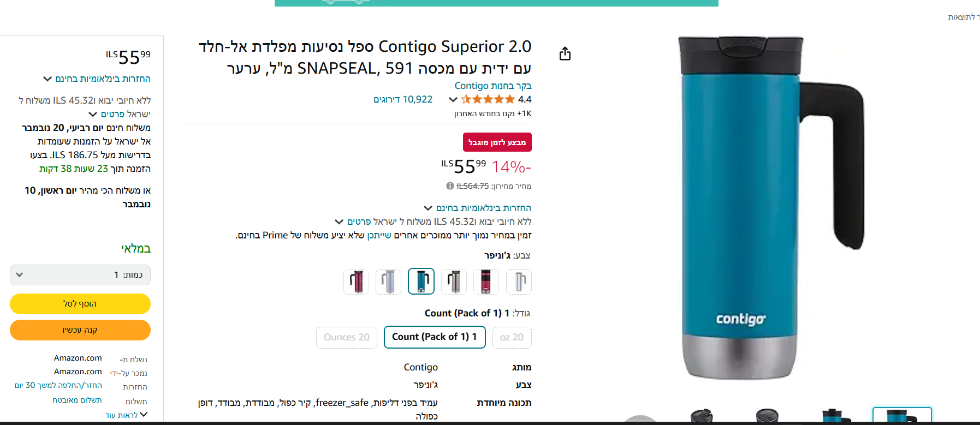This screenshot has width=980, height=425.
Task: Click the yellow "הוסף לסל" add to cart button
Action: [x=80, y=304]
